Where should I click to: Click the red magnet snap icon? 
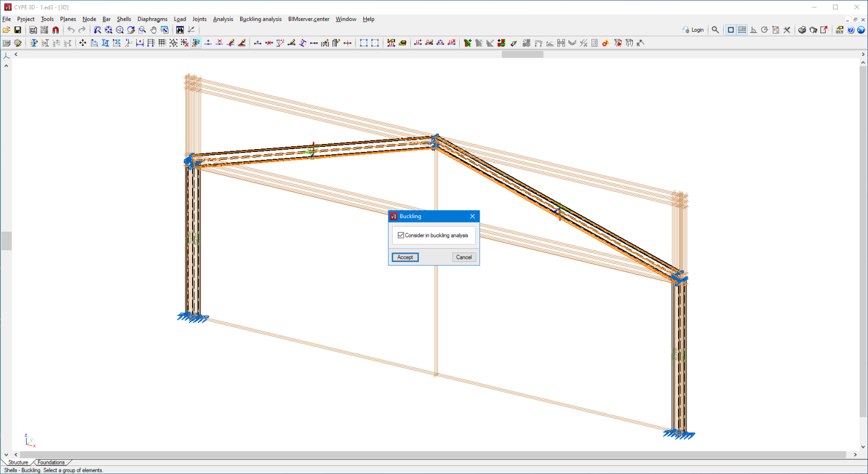(55, 30)
